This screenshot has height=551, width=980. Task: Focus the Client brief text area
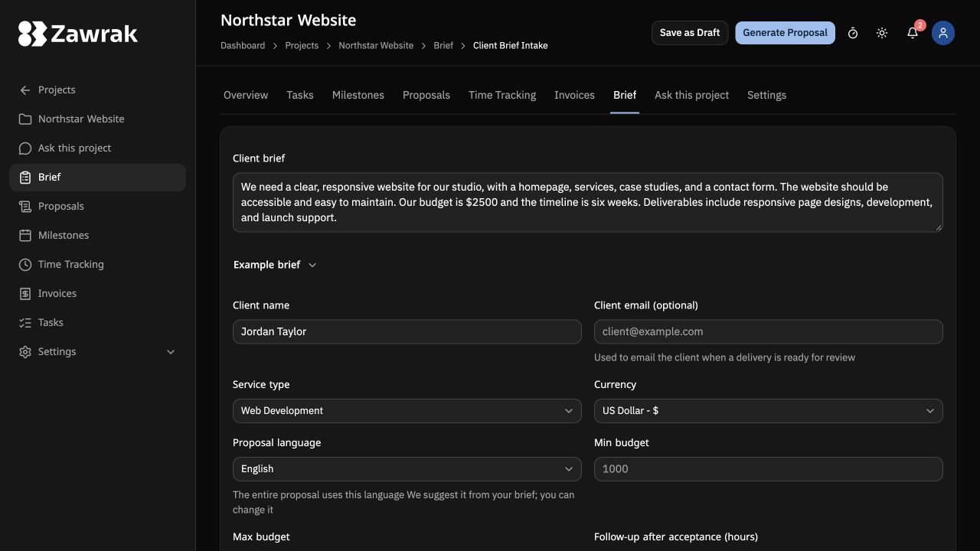pyautogui.click(x=588, y=202)
